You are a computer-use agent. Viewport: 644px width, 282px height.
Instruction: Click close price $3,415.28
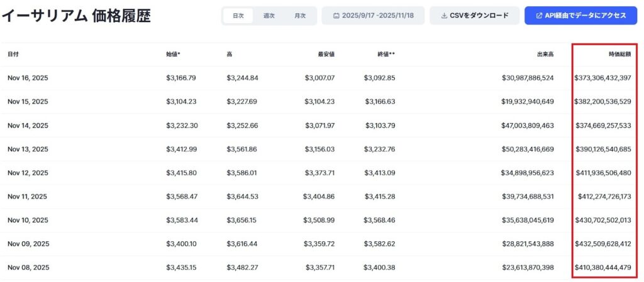[x=379, y=197]
